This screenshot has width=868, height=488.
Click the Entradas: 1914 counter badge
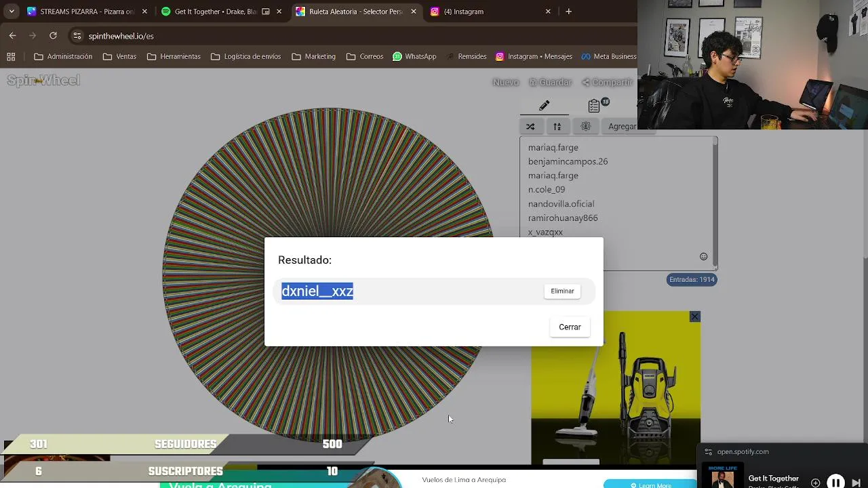click(692, 279)
